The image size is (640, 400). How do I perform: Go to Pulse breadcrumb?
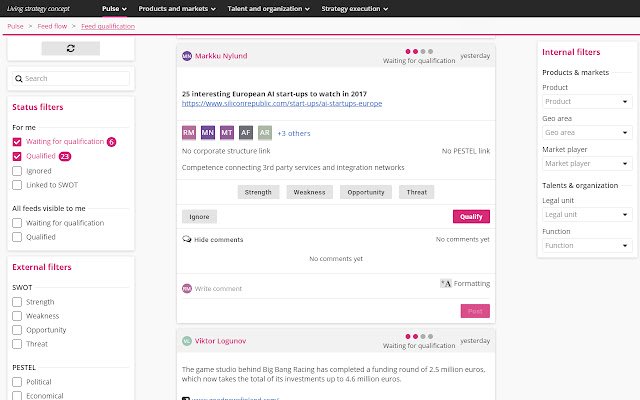[x=16, y=27]
